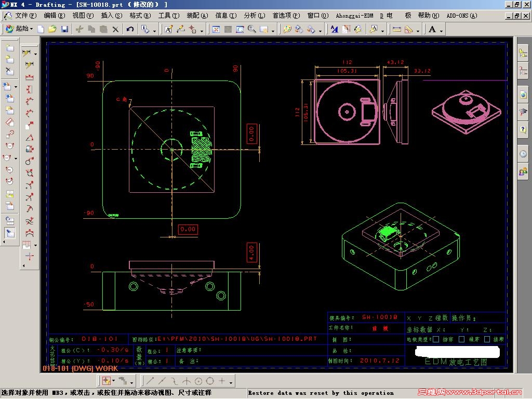Expand the bottom snap toolbar dropdown arrow
Image resolution: width=532 pixels, height=399 pixels.
point(231,383)
